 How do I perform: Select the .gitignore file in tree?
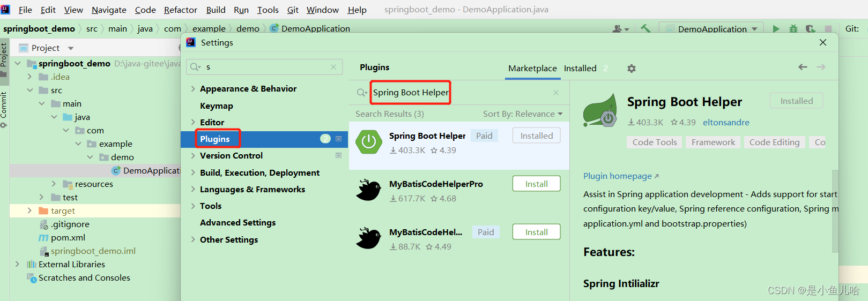point(64,224)
